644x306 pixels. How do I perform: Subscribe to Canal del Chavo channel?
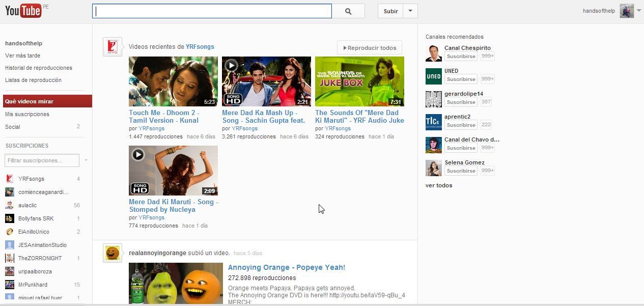pos(461,148)
